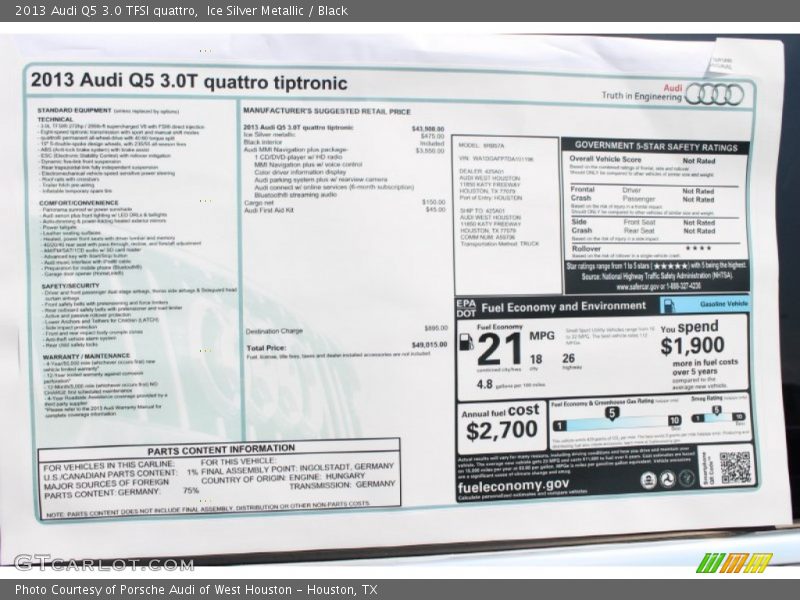Click the Audi four-rings logo
The width and height of the screenshot is (800, 600).
tap(714, 94)
